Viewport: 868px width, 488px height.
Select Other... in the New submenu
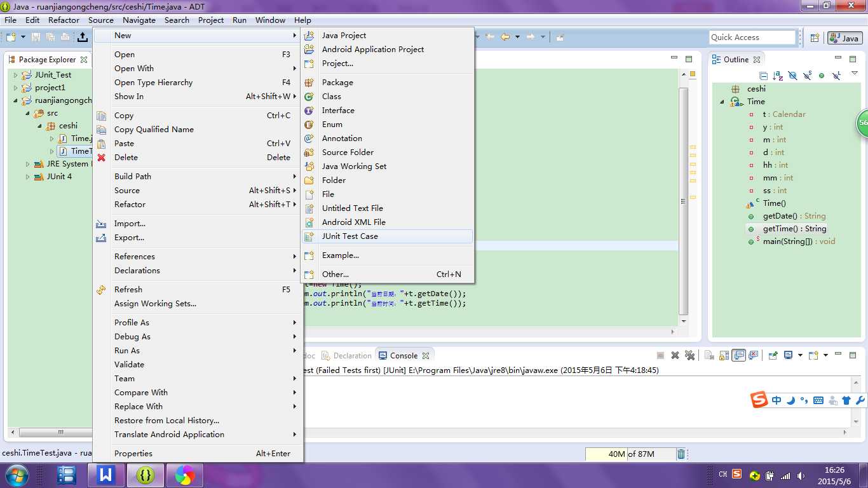[388, 274]
